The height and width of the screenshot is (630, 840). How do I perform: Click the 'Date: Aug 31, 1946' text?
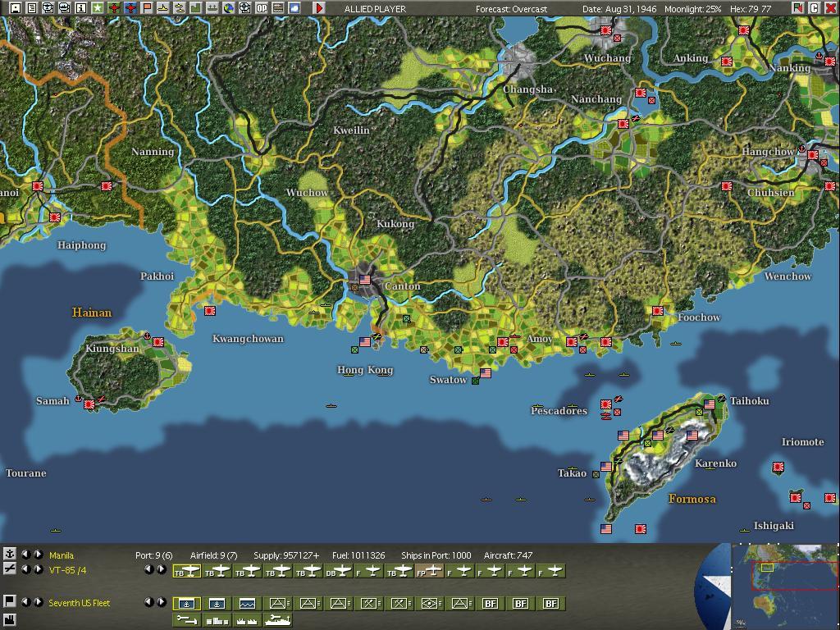tap(619, 9)
